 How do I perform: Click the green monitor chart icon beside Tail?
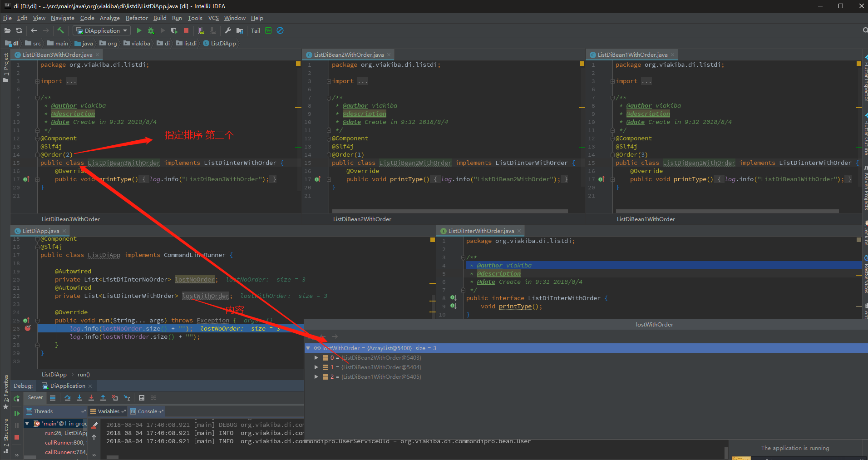point(268,30)
